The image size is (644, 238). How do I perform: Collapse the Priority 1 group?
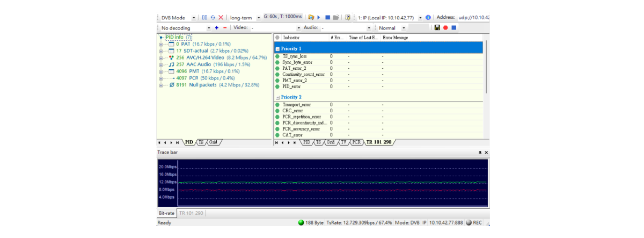(277, 48)
